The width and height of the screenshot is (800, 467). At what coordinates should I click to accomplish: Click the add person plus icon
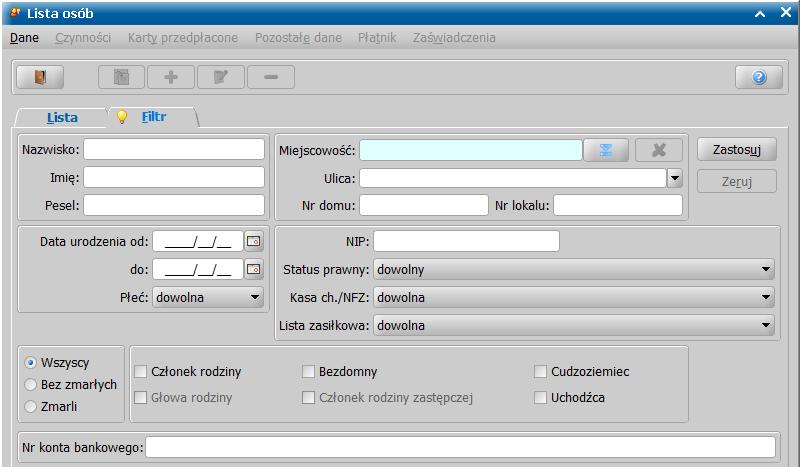click(x=171, y=78)
